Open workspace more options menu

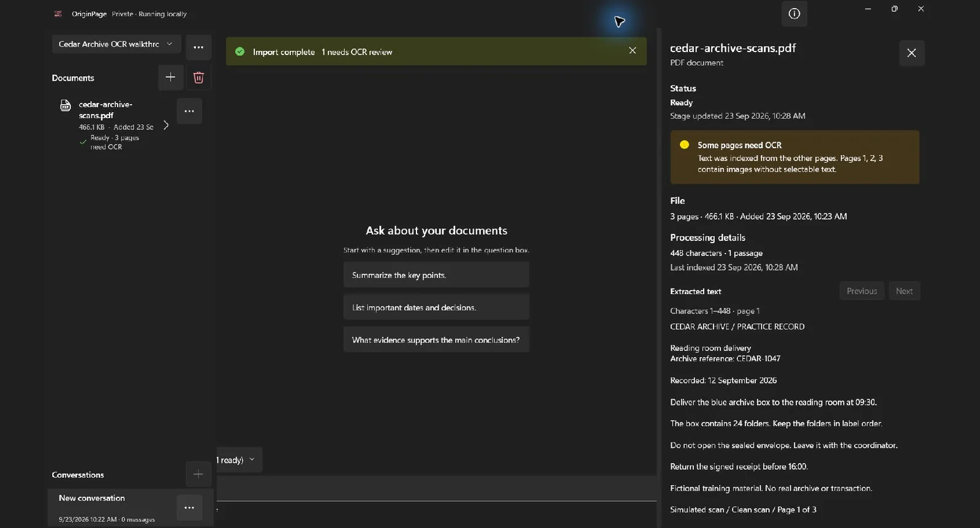198,47
